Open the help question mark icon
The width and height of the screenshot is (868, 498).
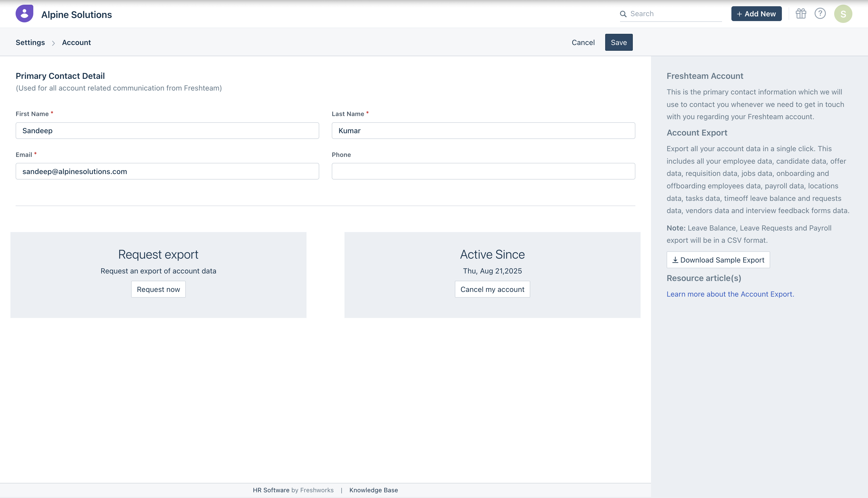click(x=820, y=14)
